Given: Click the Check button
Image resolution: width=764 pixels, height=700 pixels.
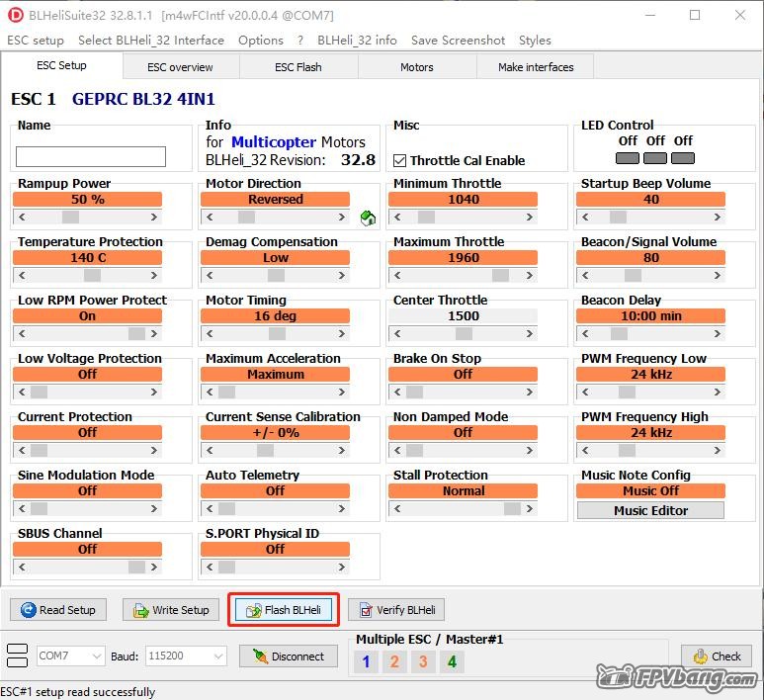Looking at the screenshot, I should pyautogui.click(x=717, y=656).
